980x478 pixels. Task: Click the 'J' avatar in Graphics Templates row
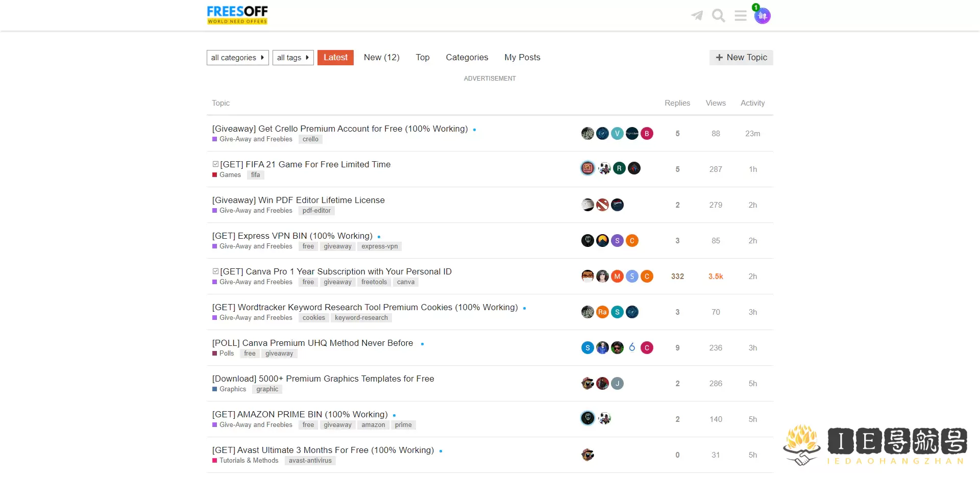coord(617,384)
